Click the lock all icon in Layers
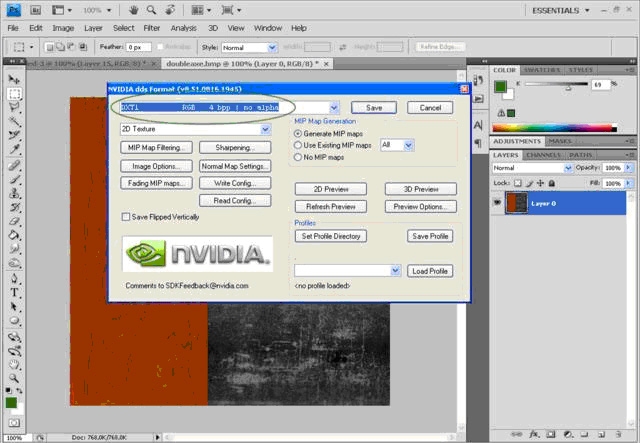 pos(551,183)
